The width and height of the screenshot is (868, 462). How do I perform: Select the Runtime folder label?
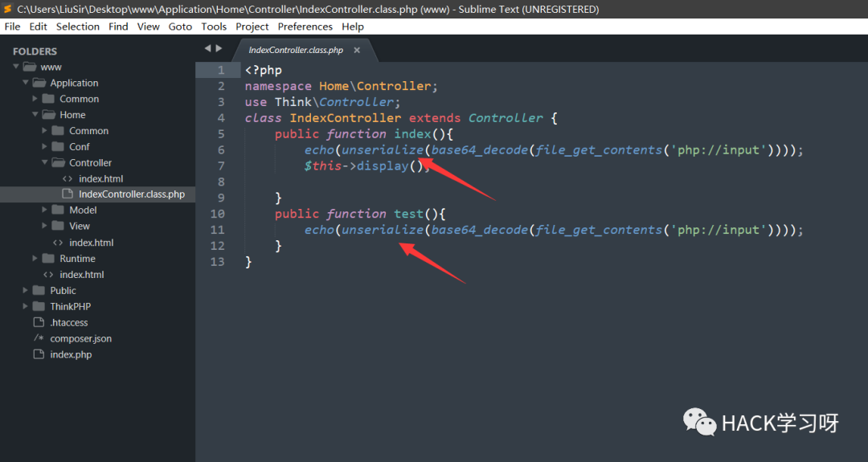[x=77, y=259]
